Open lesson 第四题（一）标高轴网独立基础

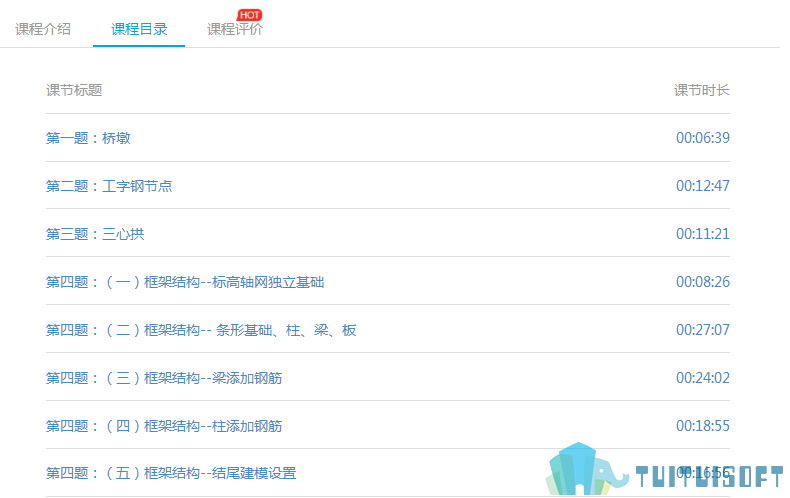pyautogui.click(x=185, y=282)
